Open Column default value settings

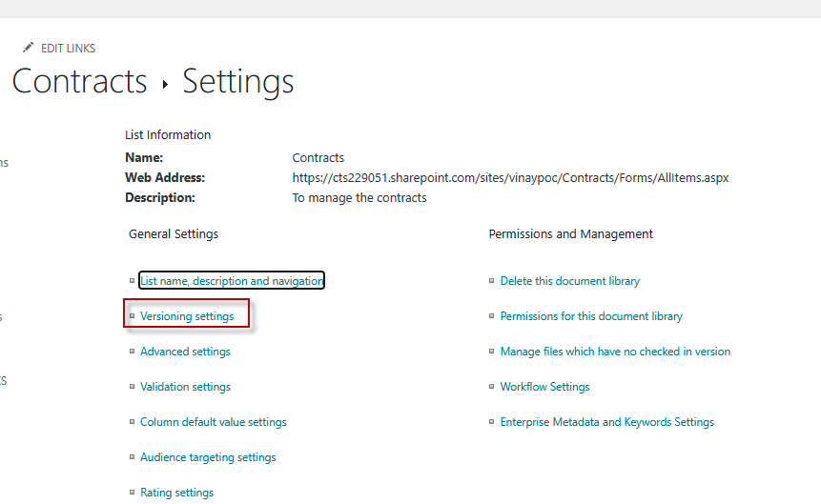coord(213,422)
